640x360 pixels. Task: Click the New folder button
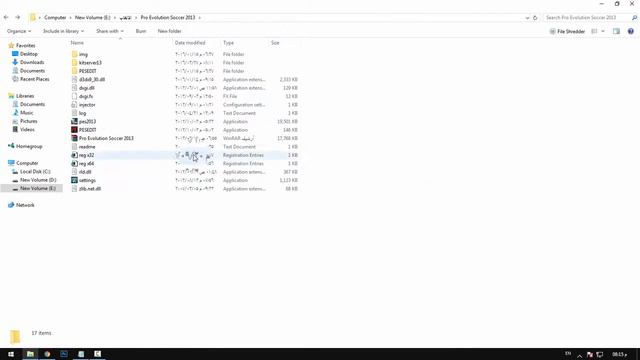[169, 31]
